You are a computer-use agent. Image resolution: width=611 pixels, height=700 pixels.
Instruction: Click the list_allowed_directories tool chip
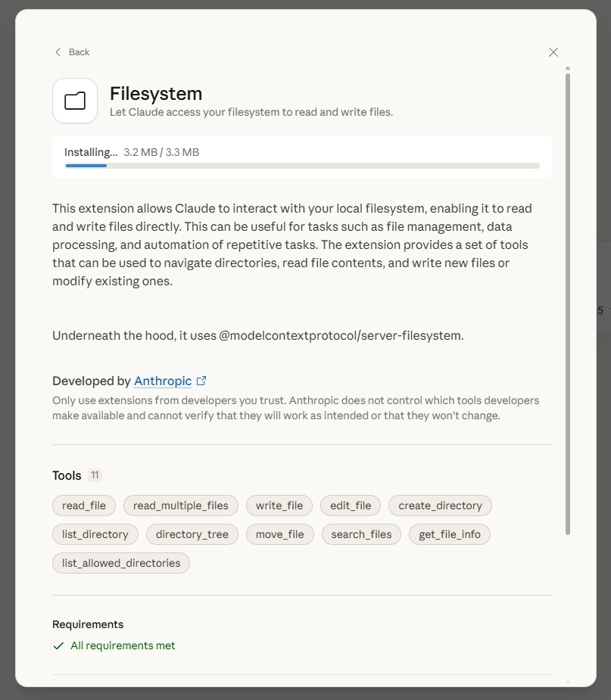[121, 563]
